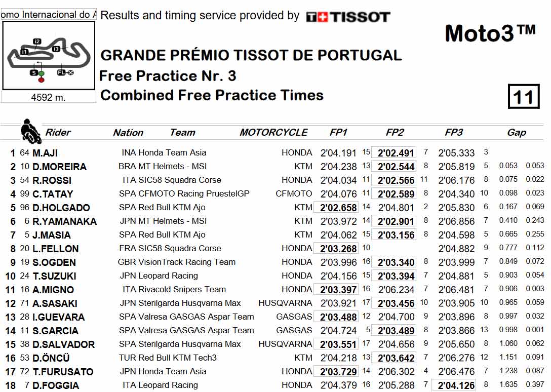
Task: Click rider name M.AJI
Action: tap(45, 153)
